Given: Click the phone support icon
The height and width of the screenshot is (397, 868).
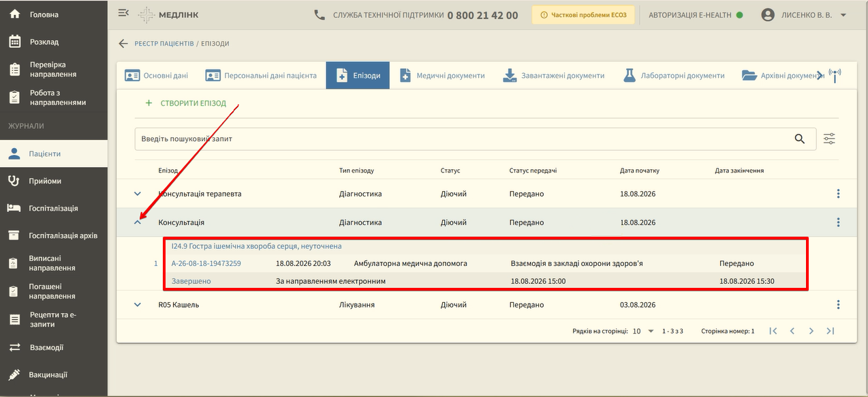Looking at the screenshot, I should pos(319,14).
